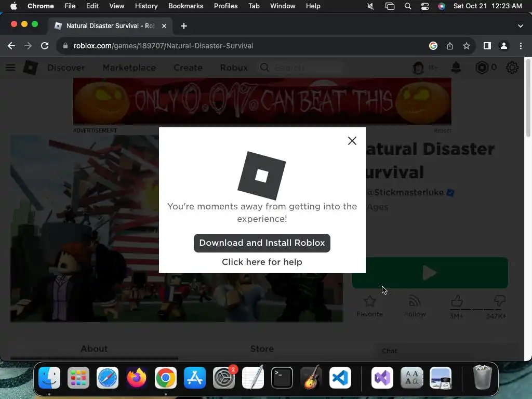The width and height of the screenshot is (532, 399).
Task: Close the Natural Disaster Survival tab
Action: [164, 26]
